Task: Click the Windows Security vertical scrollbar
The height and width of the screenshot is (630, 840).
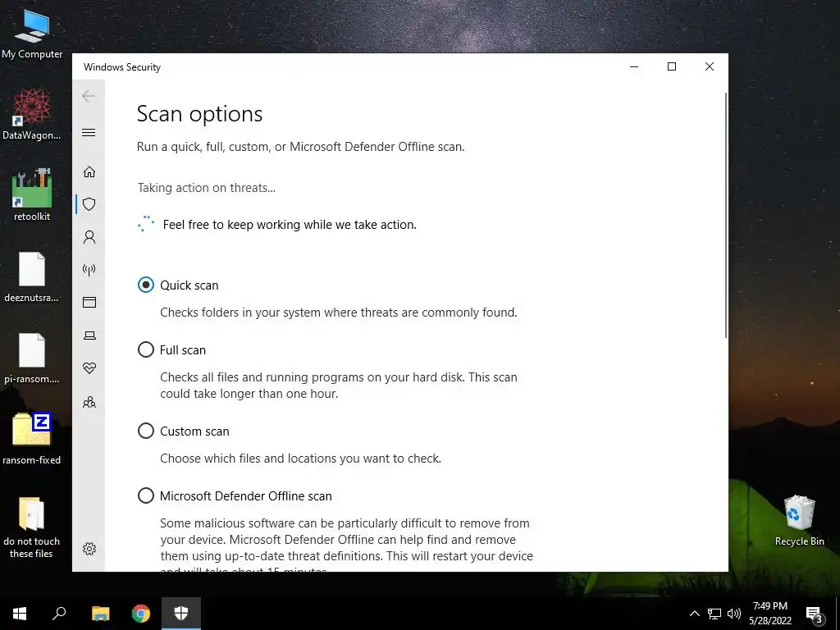Action: coord(726,215)
